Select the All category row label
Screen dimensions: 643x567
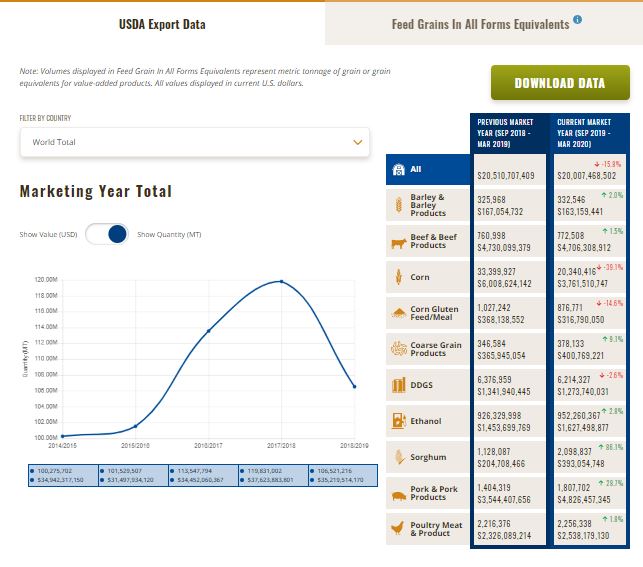pos(416,169)
